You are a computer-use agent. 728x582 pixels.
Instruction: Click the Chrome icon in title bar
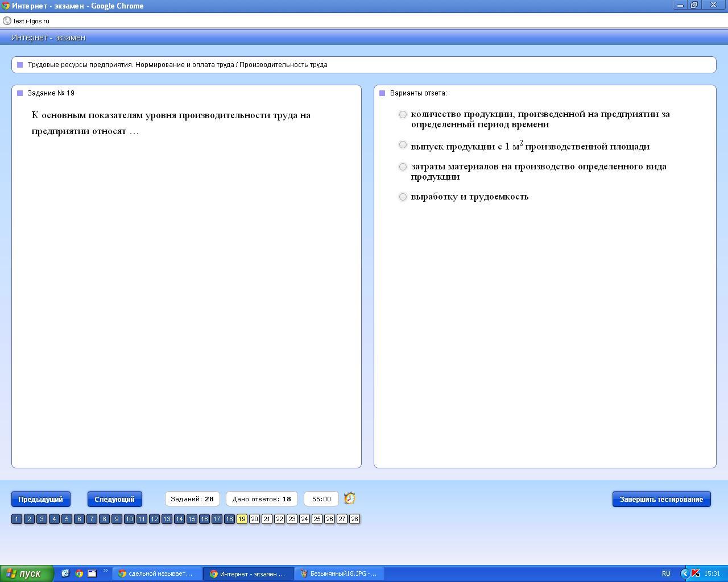click(5, 6)
